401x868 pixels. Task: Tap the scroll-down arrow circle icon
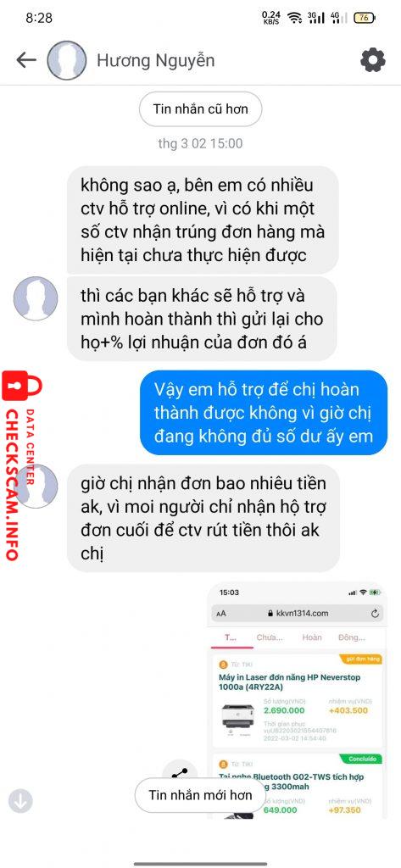pyautogui.click(x=20, y=800)
